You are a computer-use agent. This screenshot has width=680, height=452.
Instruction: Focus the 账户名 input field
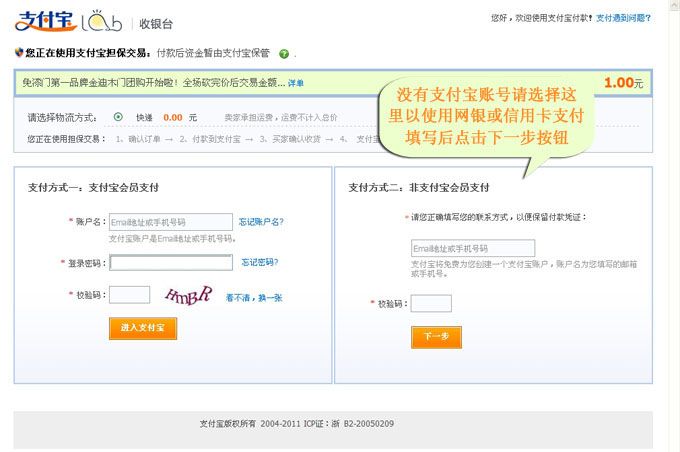[170, 222]
